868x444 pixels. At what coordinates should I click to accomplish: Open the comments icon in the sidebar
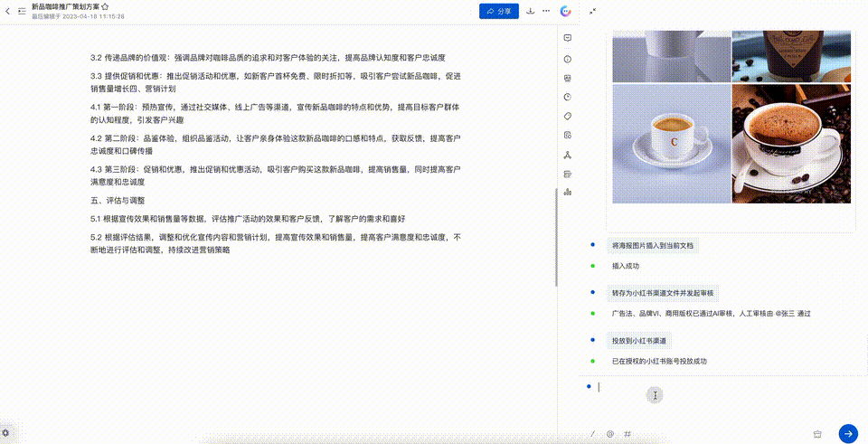[x=567, y=38]
